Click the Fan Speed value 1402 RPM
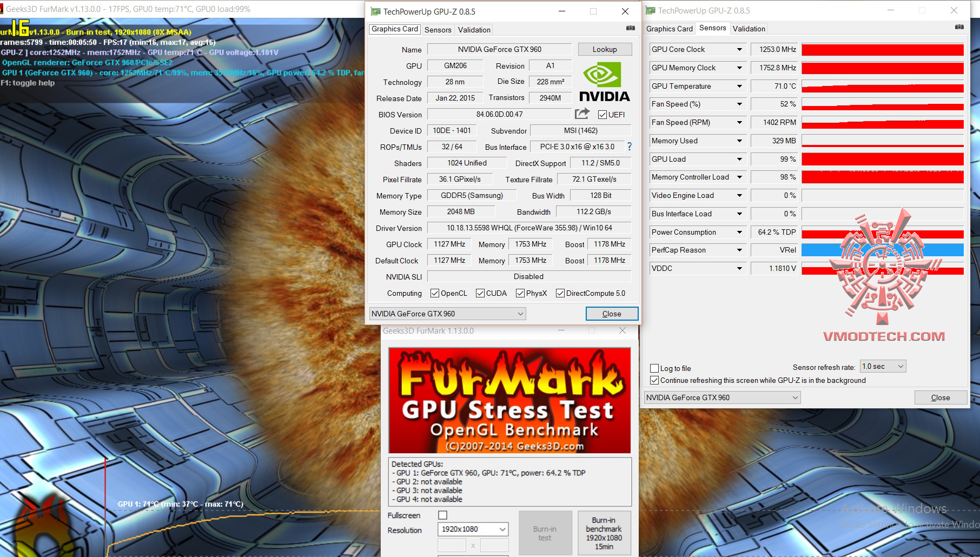This screenshot has width=980, height=557. click(774, 122)
